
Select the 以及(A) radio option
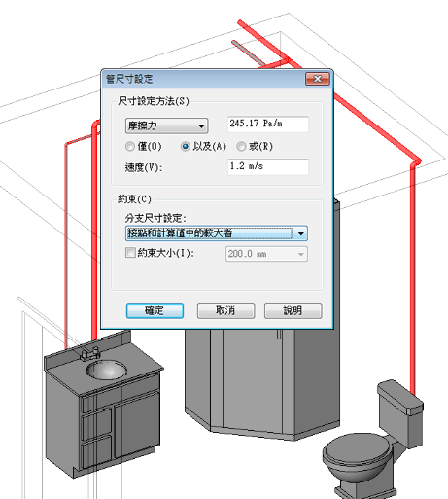pos(185,147)
